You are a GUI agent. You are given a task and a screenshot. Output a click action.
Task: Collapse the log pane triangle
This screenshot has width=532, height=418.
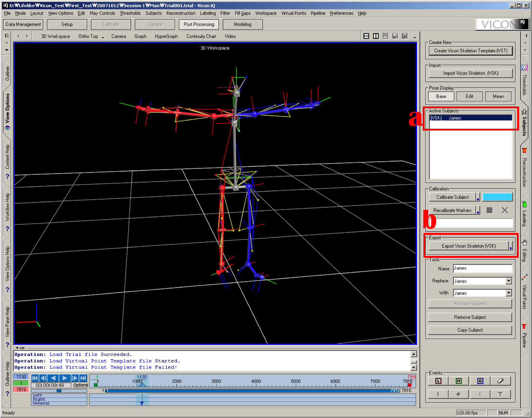point(17,348)
